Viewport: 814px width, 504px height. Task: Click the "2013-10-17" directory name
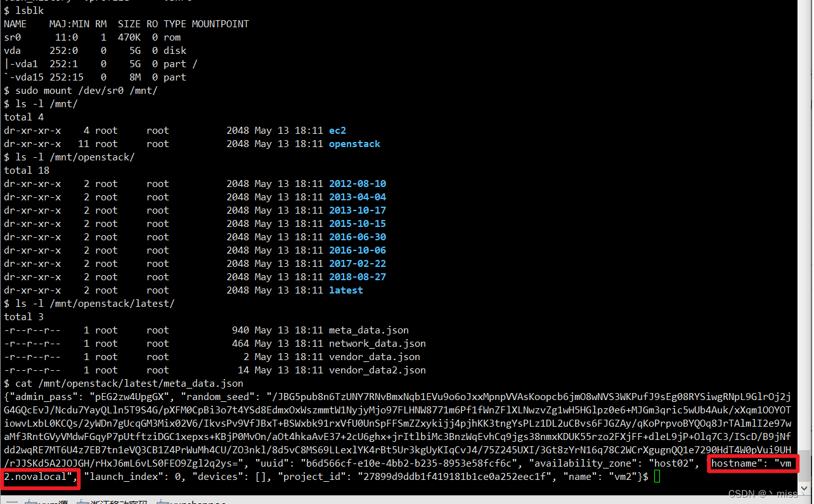[357, 210]
